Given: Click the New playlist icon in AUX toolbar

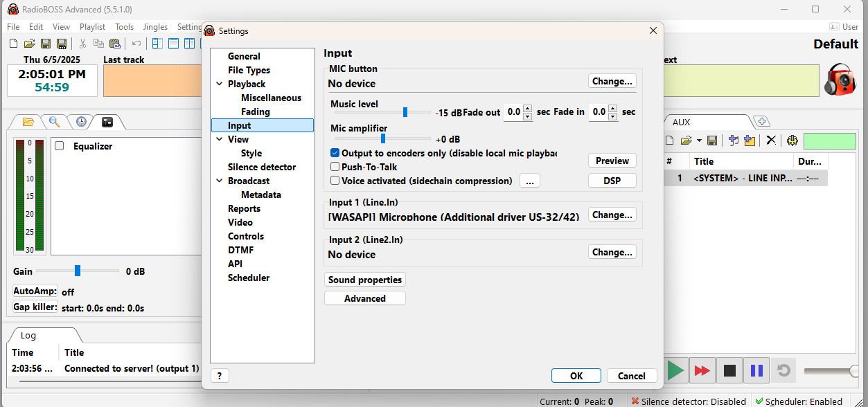Looking at the screenshot, I should 670,141.
